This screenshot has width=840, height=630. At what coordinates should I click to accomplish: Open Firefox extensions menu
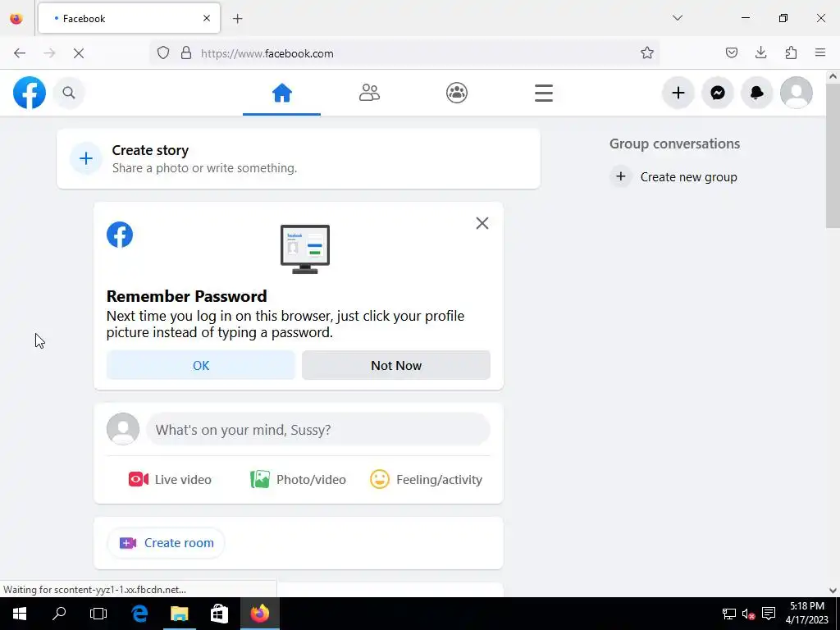pos(792,52)
